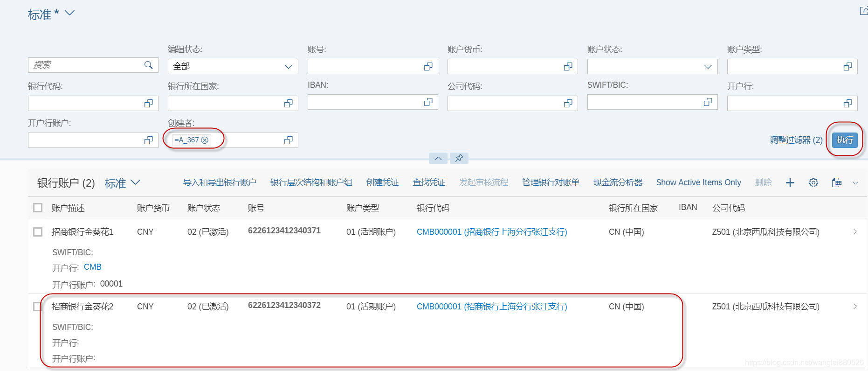The height and width of the screenshot is (371, 868).
Task: Expand the 标准 * variant dropdown at top
Action: coord(69,13)
